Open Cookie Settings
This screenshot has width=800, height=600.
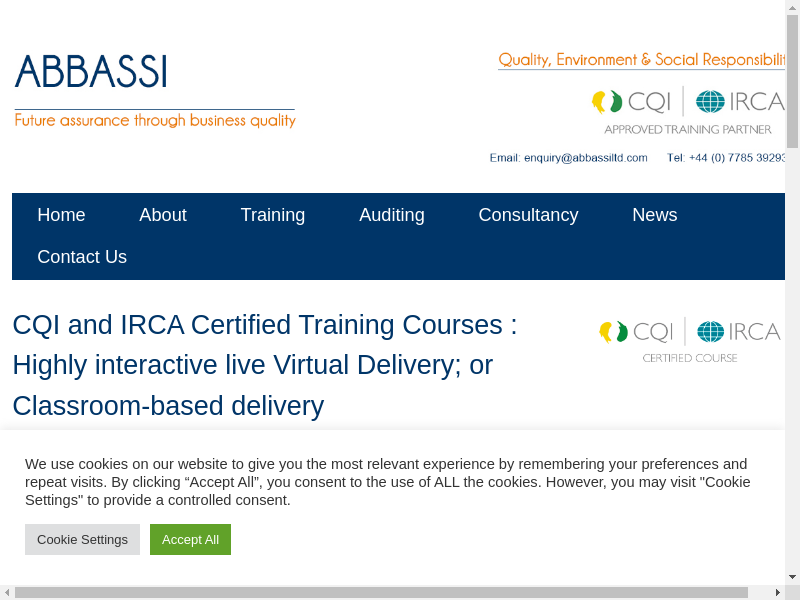82,539
